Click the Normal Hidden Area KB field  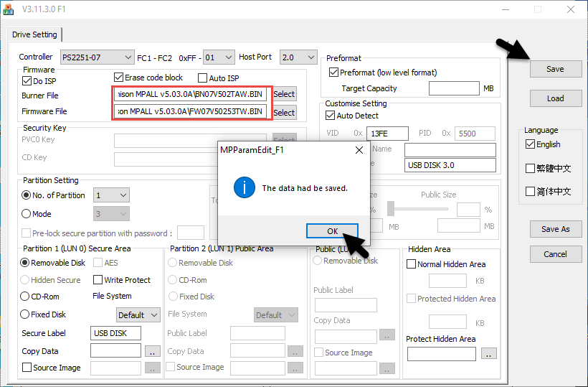pyautogui.click(x=447, y=281)
